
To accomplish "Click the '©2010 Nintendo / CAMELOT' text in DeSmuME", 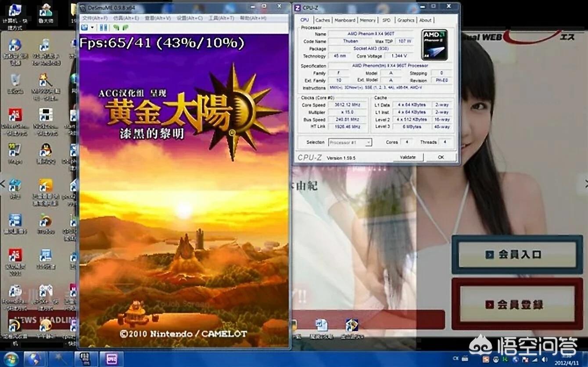I will coord(183,334).
